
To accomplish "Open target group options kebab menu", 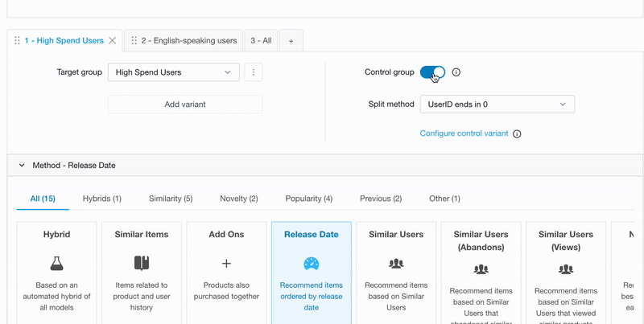I will [254, 72].
